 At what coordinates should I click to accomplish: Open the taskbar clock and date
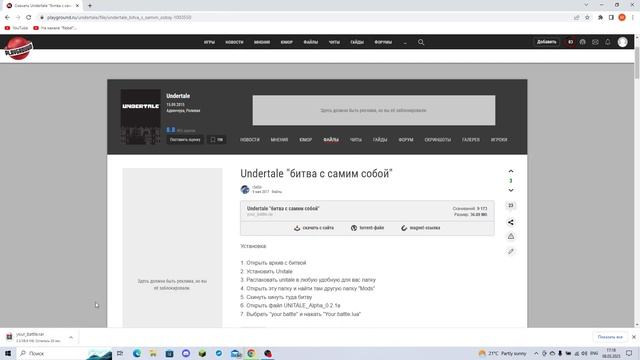click(x=611, y=353)
